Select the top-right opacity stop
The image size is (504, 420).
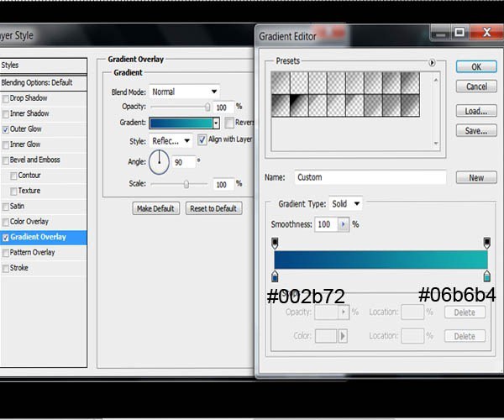486,243
